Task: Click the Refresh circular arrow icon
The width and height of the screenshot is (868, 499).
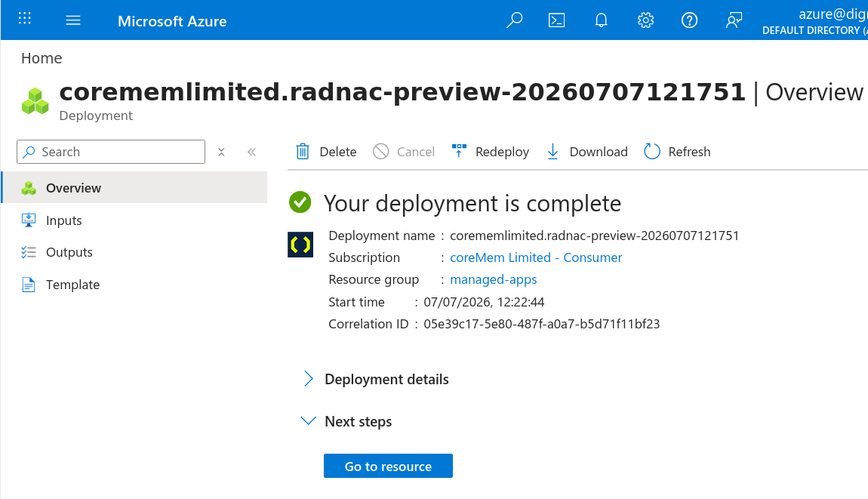Action: click(652, 152)
